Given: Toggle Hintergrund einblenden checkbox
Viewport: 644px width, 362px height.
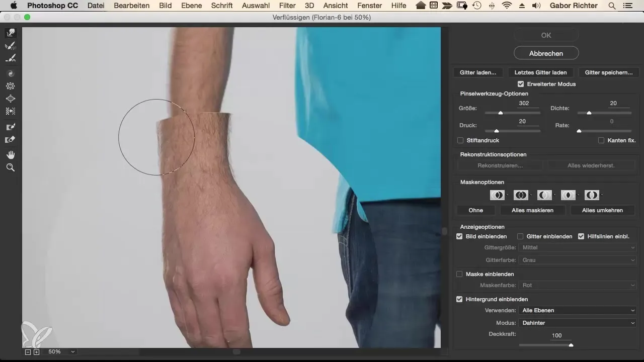Looking at the screenshot, I should (459, 299).
